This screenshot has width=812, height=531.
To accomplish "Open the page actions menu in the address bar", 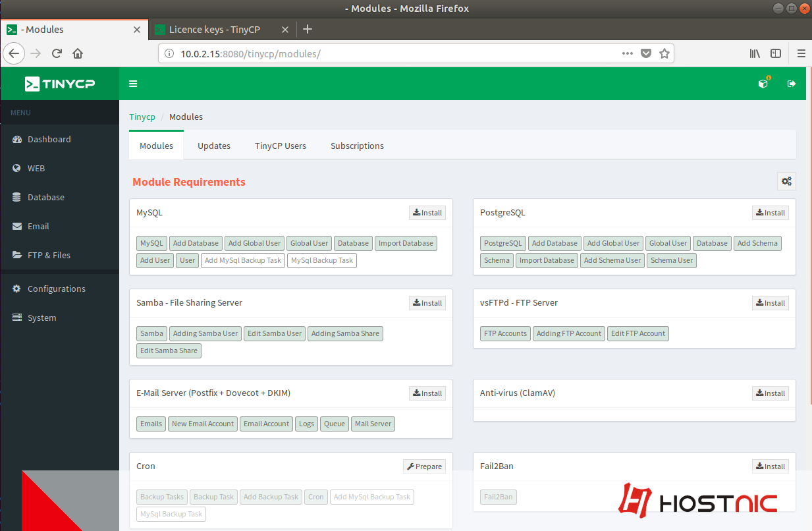I will coord(627,53).
